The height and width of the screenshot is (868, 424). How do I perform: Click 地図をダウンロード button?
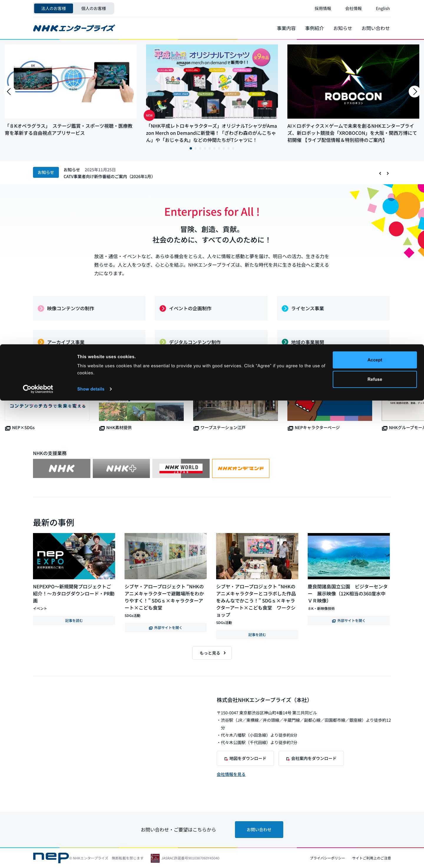pos(245,759)
